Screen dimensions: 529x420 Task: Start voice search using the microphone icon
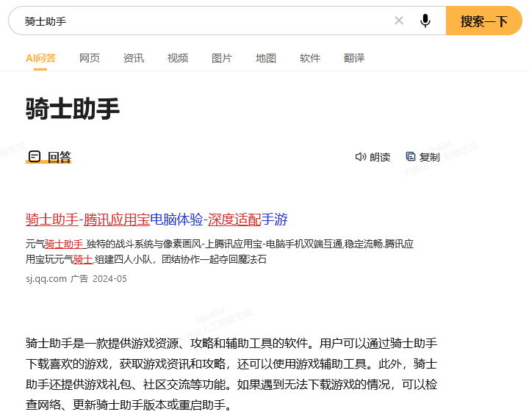tap(425, 21)
